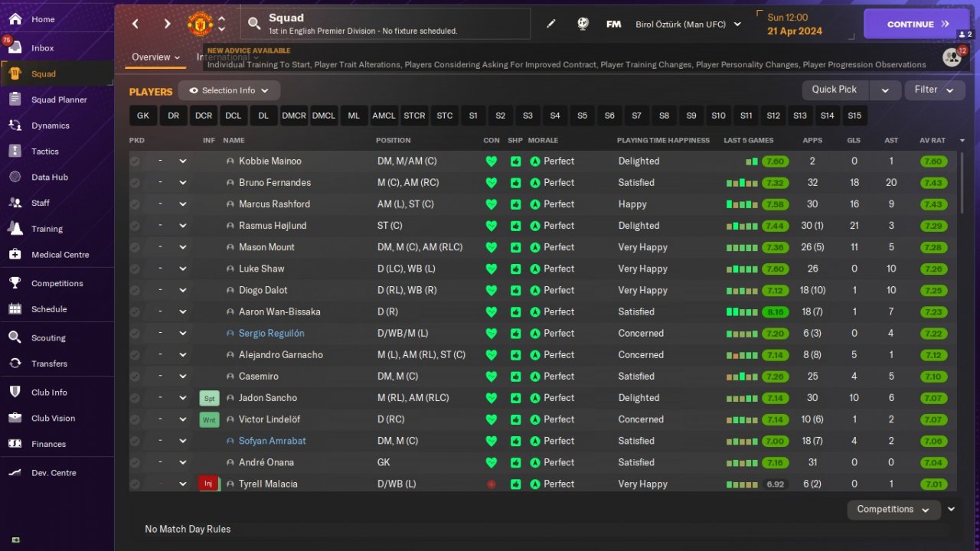Viewport: 980px width, 551px height.
Task: Toggle pick circle for Marcus Rashford
Action: pyautogui.click(x=136, y=204)
